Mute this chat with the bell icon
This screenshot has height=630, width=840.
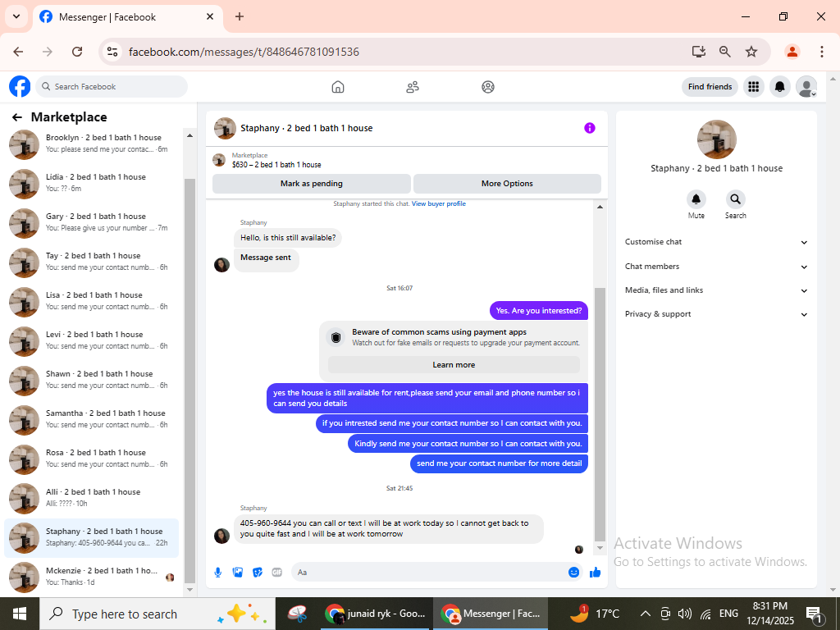(x=696, y=199)
